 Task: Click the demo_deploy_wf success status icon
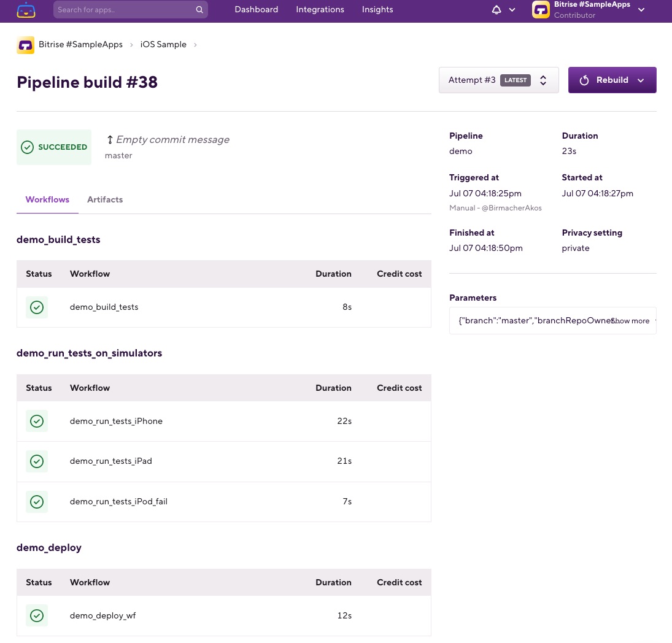pos(37,616)
